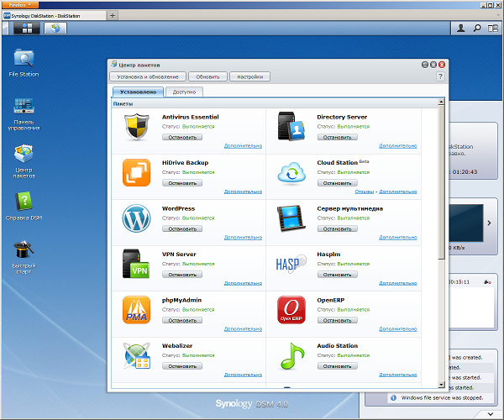
Task: Click the resource monitor graph thumbnail widget
Action: pos(466,223)
